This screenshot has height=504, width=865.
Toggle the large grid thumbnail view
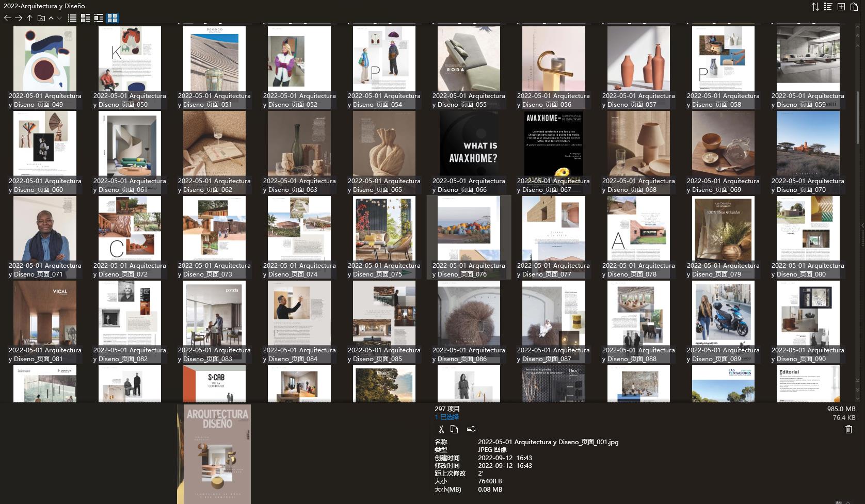pos(113,18)
